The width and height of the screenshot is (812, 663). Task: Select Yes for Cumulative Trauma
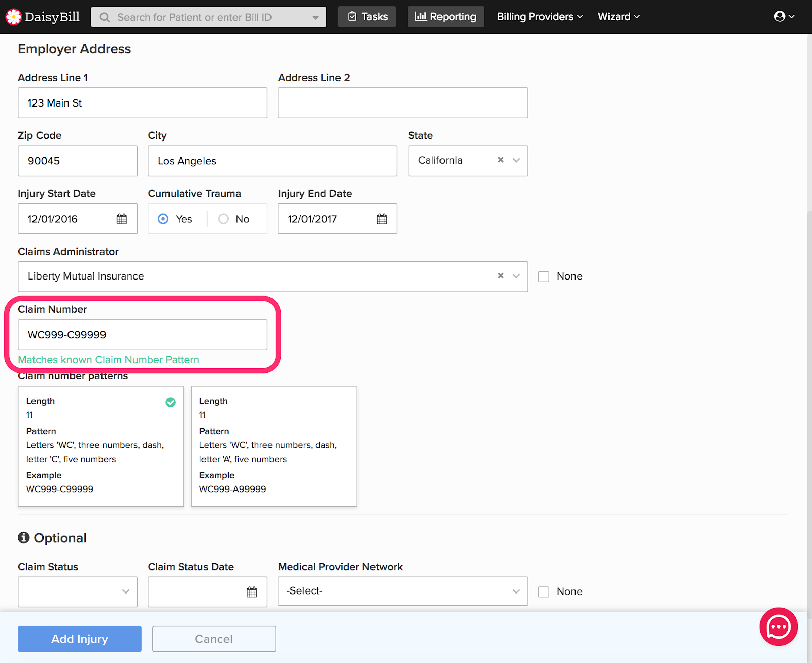163,219
